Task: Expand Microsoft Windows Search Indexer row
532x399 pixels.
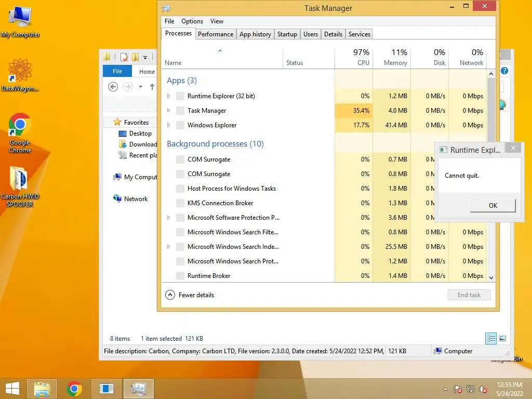Action: point(169,247)
